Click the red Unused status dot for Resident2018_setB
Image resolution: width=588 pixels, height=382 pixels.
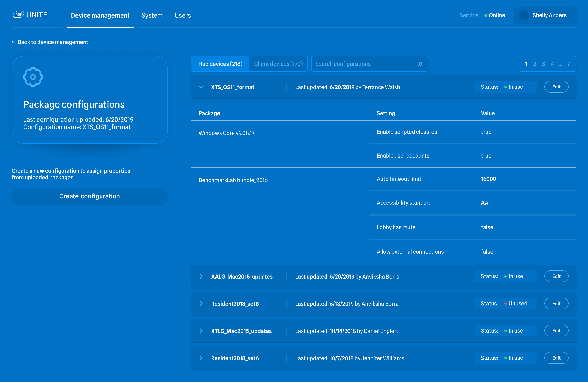coord(506,303)
